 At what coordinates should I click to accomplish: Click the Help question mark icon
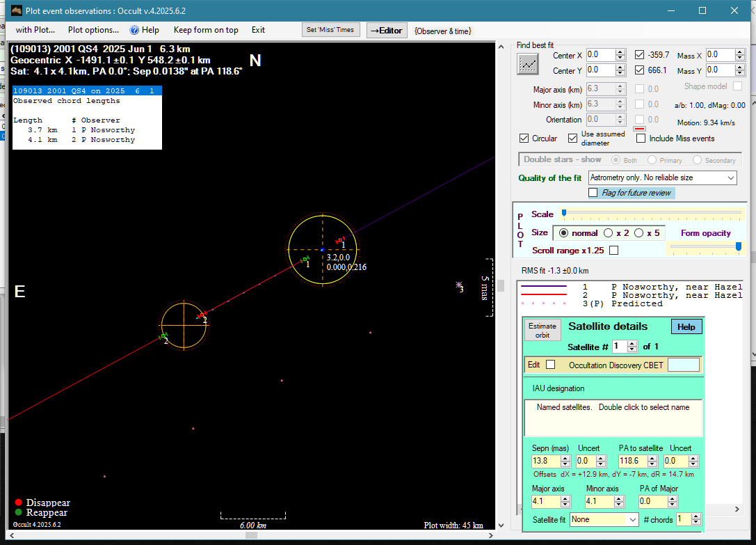[x=134, y=30]
